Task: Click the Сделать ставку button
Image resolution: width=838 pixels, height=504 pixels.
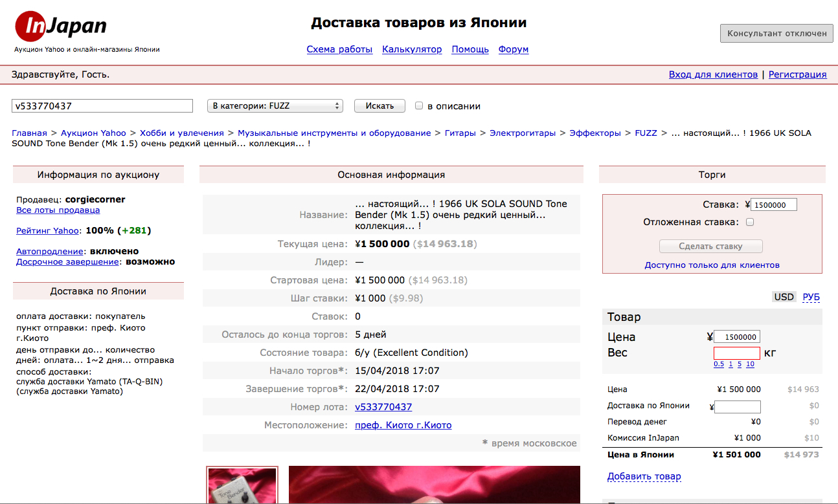Action: tap(711, 246)
